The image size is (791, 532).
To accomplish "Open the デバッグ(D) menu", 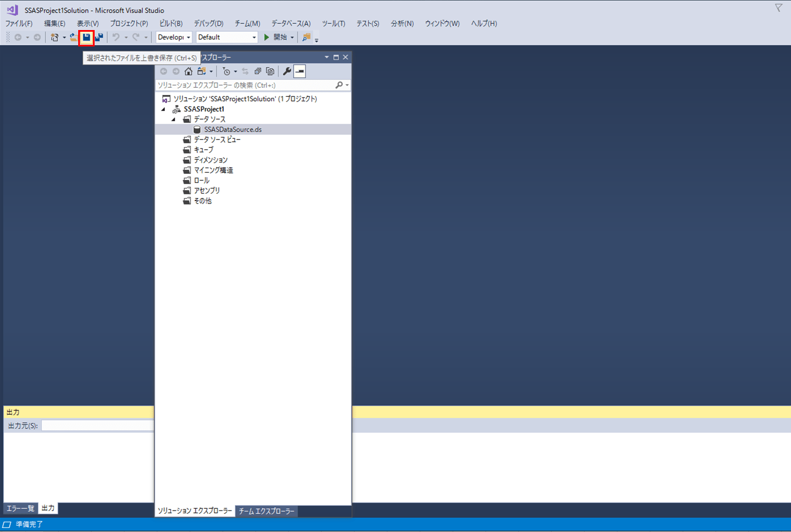I will 209,24.
